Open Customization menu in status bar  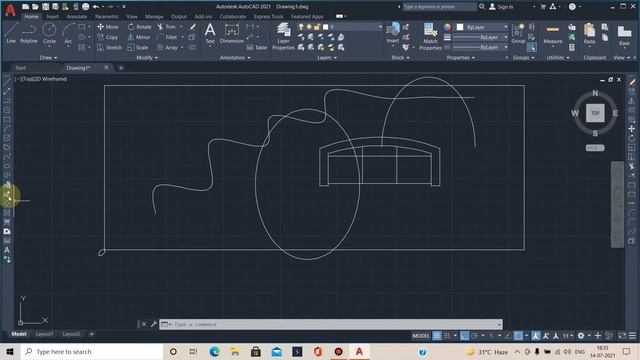(x=632, y=336)
